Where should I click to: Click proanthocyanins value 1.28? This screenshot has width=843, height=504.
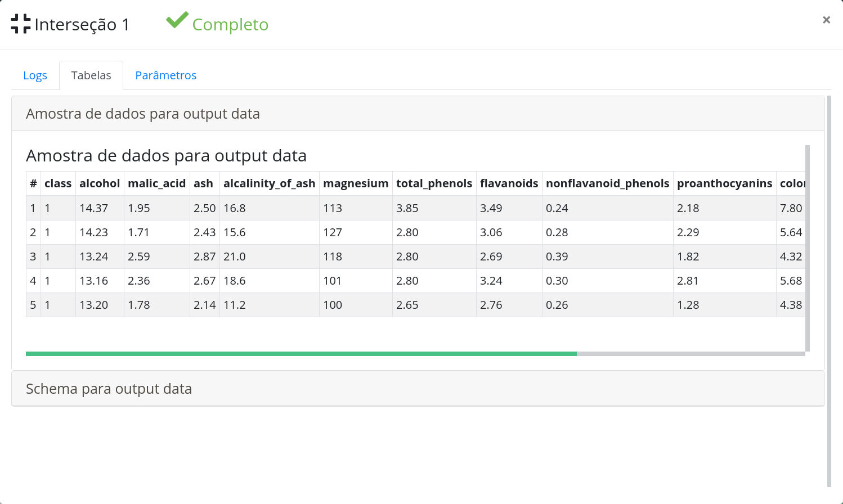(x=688, y=305)
